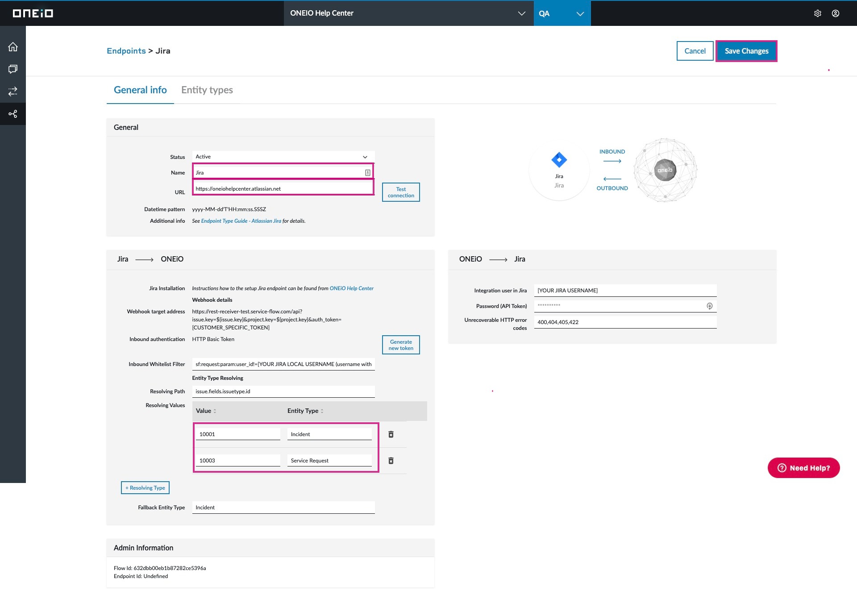Image resolution: width=857 pixels, height=616 pixels.
Task: Click the password manager icon in API Token field
Action: 710,306
